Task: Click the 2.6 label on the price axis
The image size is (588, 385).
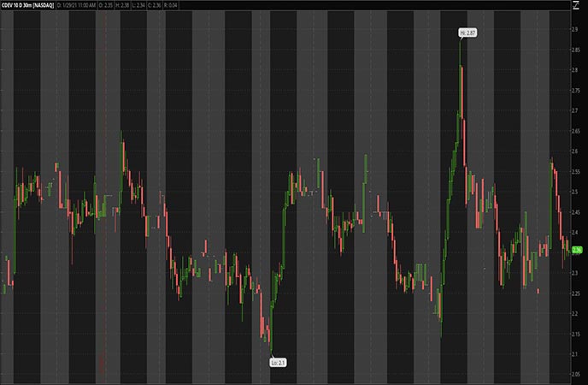Action: click(x=575, y=151)
